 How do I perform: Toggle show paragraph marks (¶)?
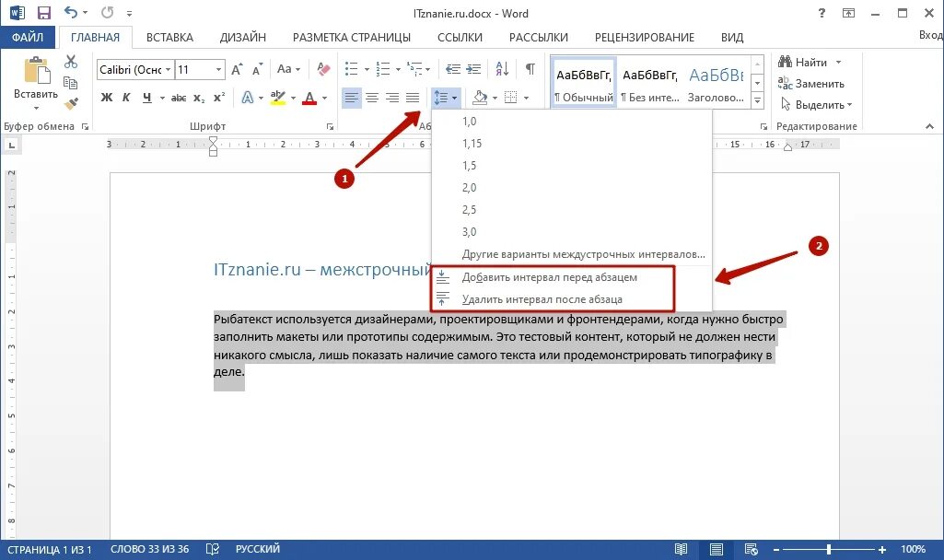530,69
